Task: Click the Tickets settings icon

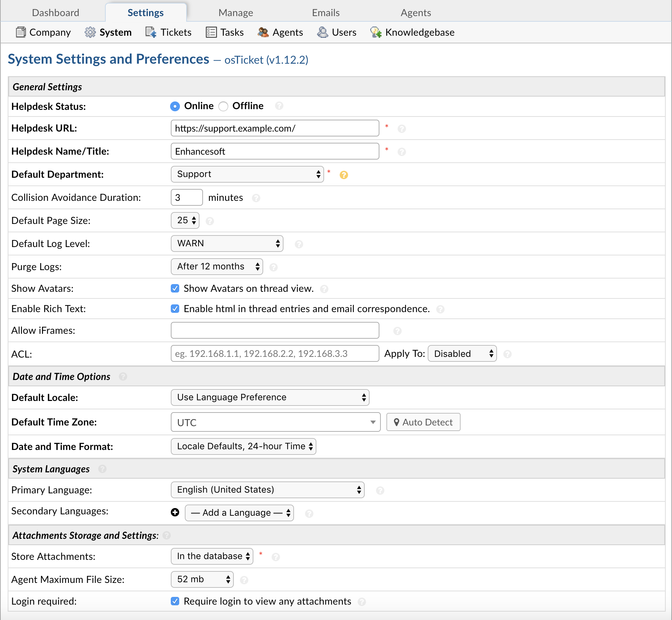Action: pyautogui.click(x=151, y=32)
